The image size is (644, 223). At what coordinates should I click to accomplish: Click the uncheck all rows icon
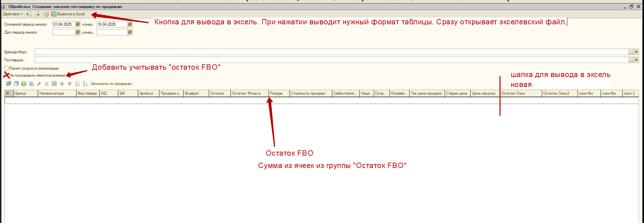point(16,84)
